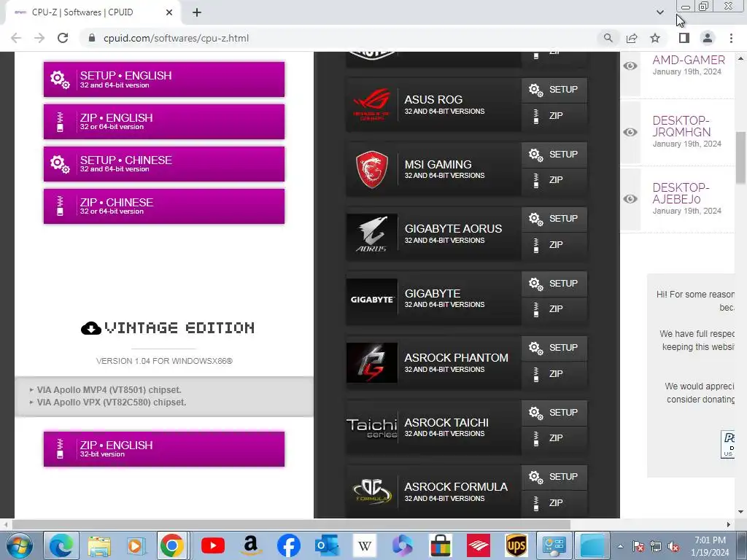Click GIGABYTE AORUS SETUP button

coord(554,219)
